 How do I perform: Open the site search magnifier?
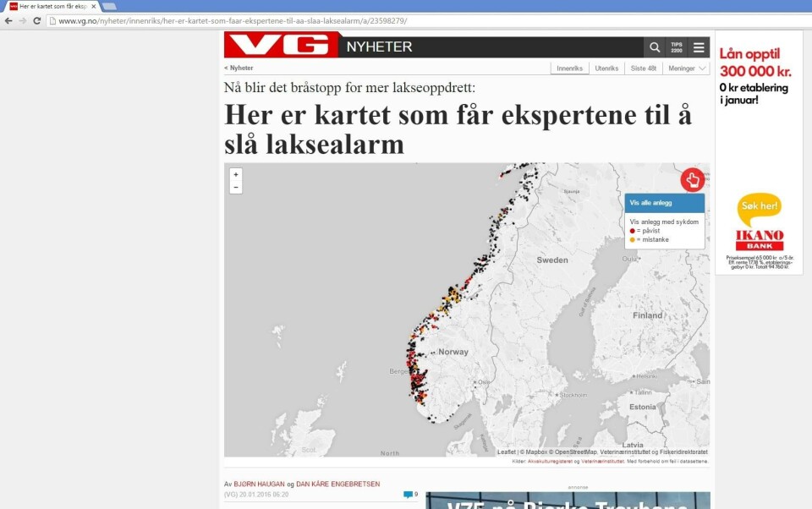[x=654, y=47]
